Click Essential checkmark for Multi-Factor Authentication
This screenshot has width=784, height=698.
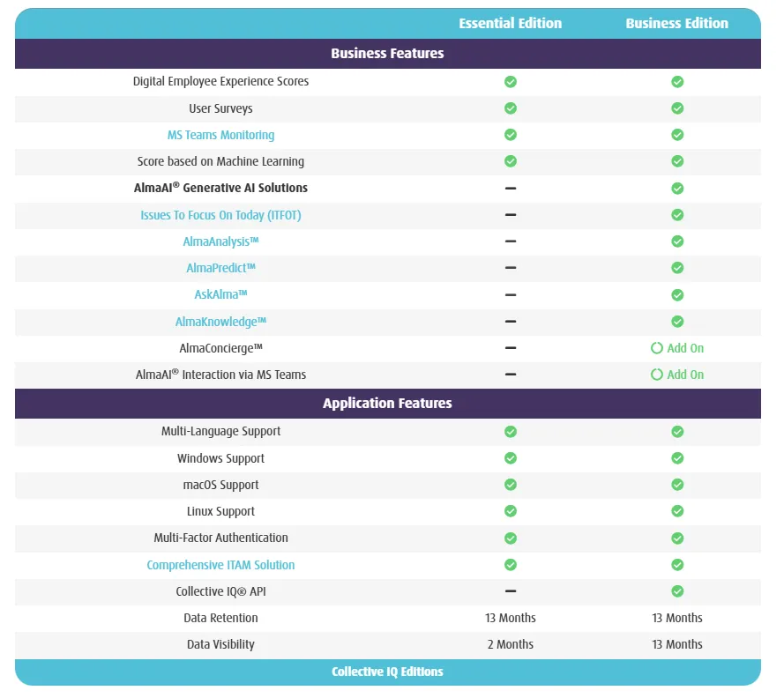click(x=511, y=538)
